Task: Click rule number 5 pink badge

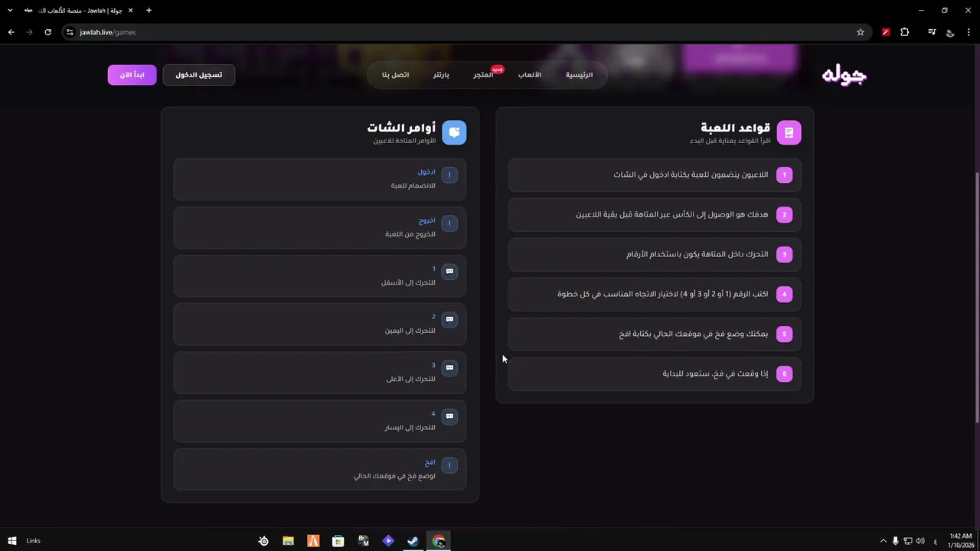Action: pyautogui.click(x=784, y=334)
